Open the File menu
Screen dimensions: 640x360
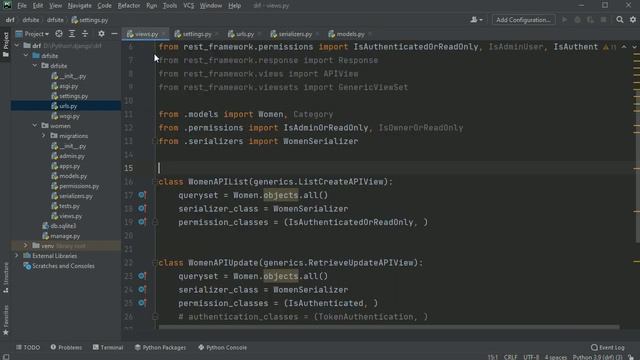point(22,6)
